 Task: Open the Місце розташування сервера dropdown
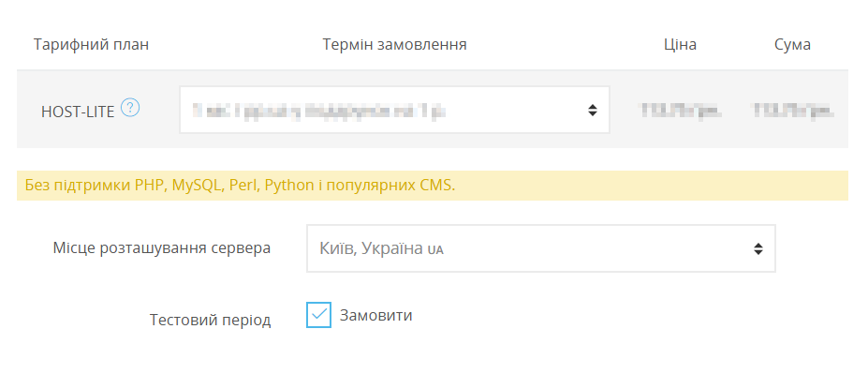(x=541, y=248)
